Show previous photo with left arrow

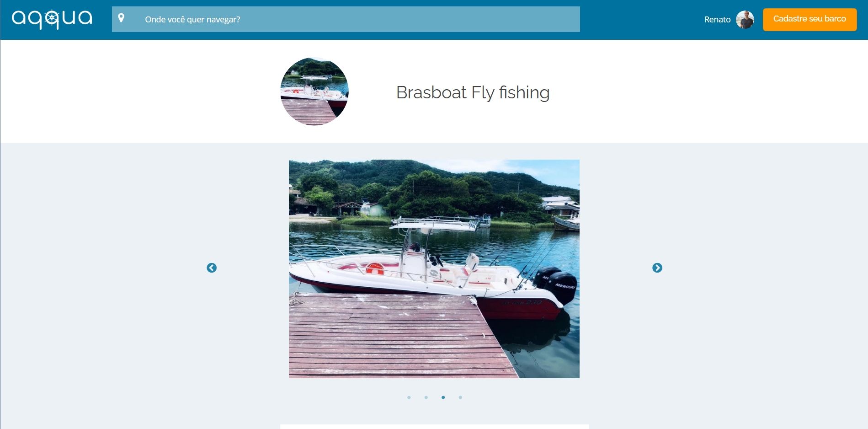click(212, 268)
